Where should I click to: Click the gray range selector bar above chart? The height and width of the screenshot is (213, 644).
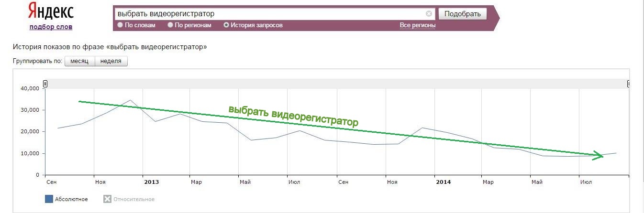pos(336,84)
